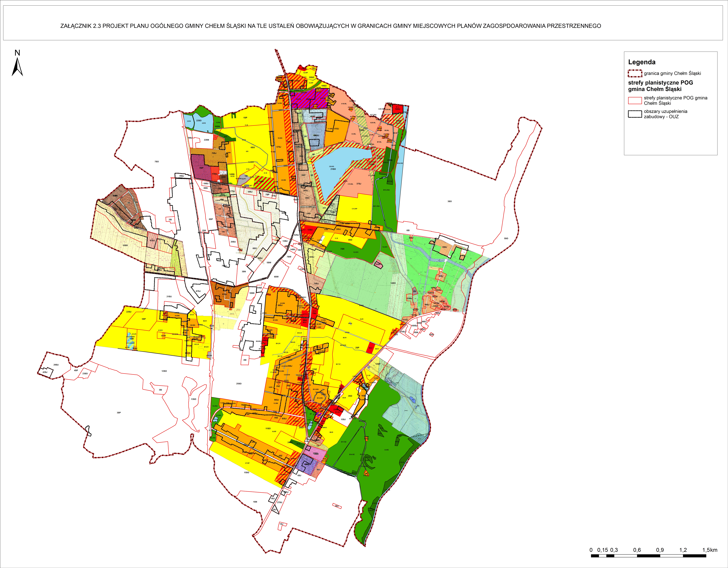Click the Legenda heading

tap(642, 62)
